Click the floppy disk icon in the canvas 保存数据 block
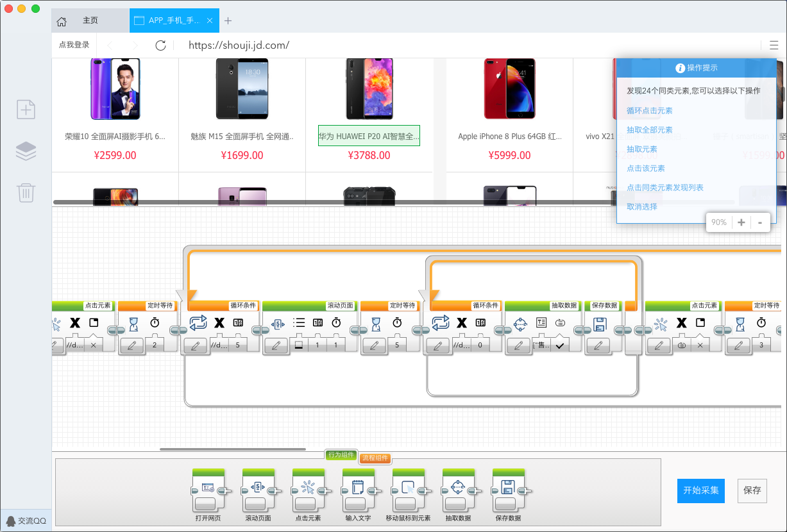Viewport: 787px width, 532px height. click(x=600, y=324)
